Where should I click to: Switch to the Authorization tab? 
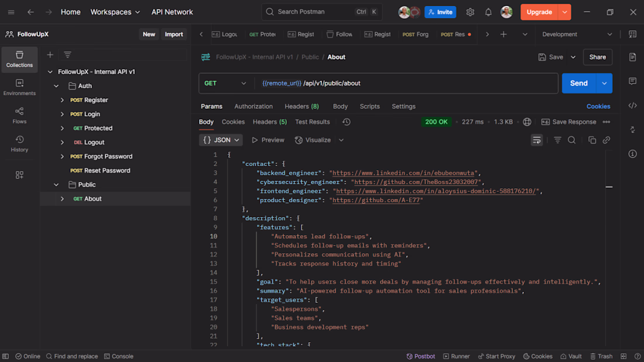click(x=254, y=106)
